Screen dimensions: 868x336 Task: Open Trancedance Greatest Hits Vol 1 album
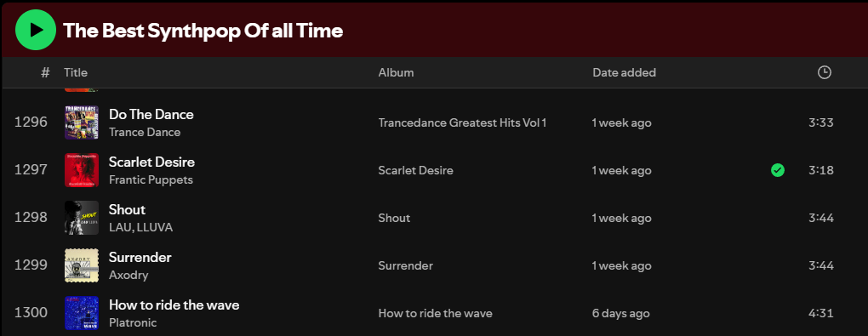coord(462,122)
